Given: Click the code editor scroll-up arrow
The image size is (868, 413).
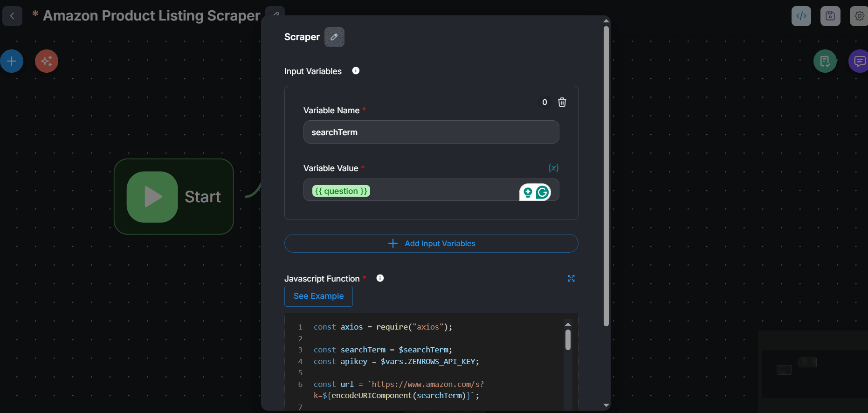Looking at the screenshot, I should pyautogui.click(x=568, y=324).
